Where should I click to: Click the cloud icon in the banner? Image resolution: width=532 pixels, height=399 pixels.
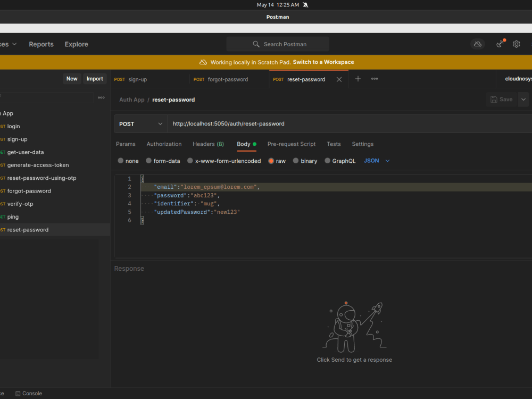click(x=203, y=62)
